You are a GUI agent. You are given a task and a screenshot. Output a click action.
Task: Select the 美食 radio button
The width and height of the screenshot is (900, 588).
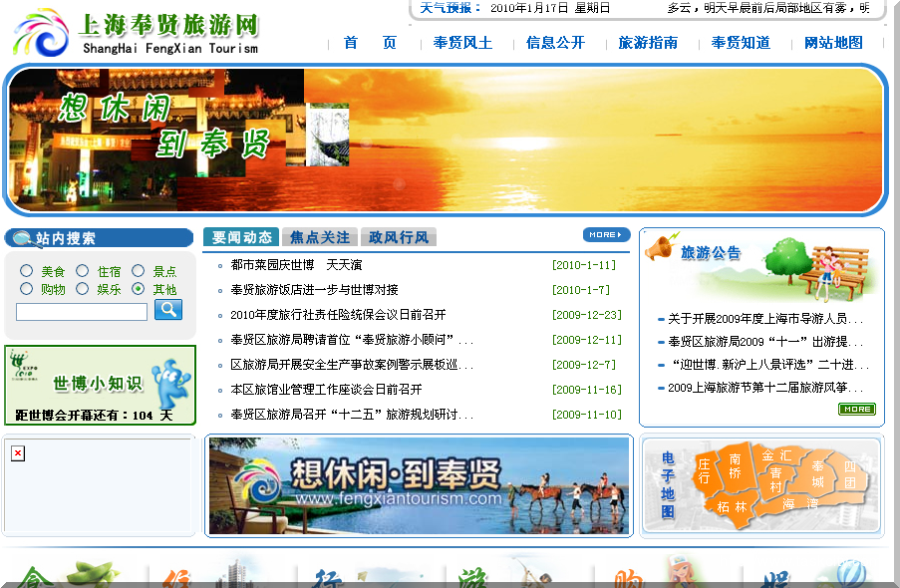click(x=26, y=271)
